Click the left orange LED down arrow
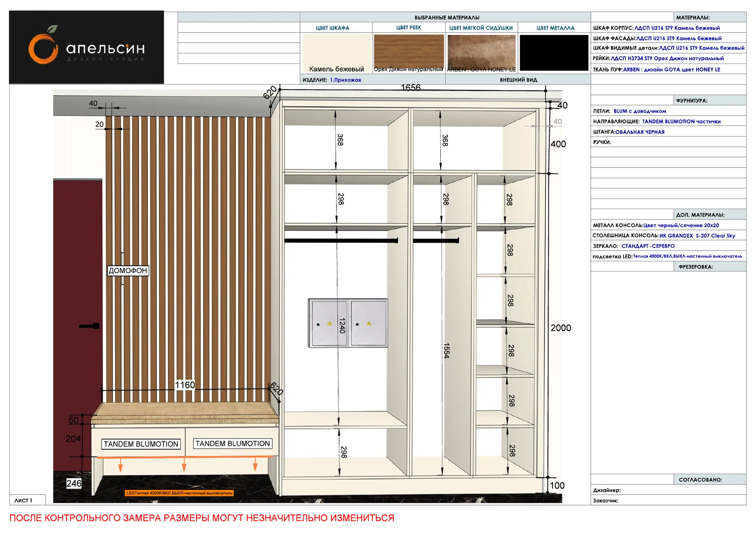This screenshot has width=756, height=535. coord(121,465)
